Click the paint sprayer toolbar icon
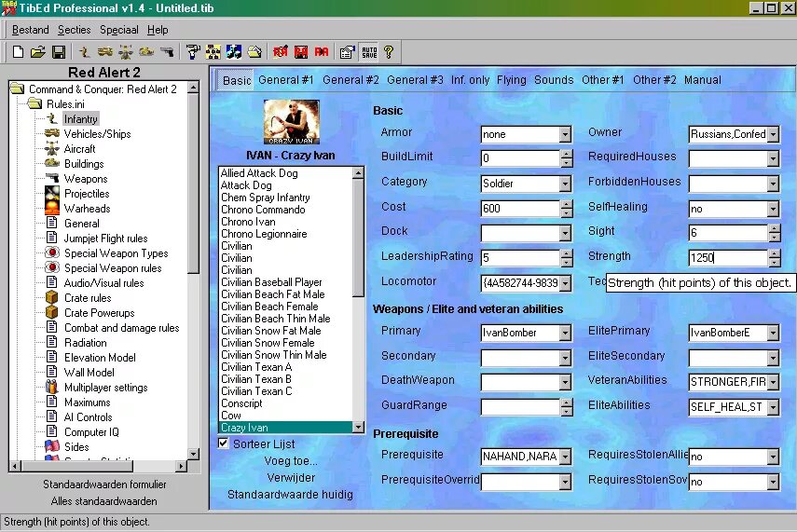 tap(193, 51)
